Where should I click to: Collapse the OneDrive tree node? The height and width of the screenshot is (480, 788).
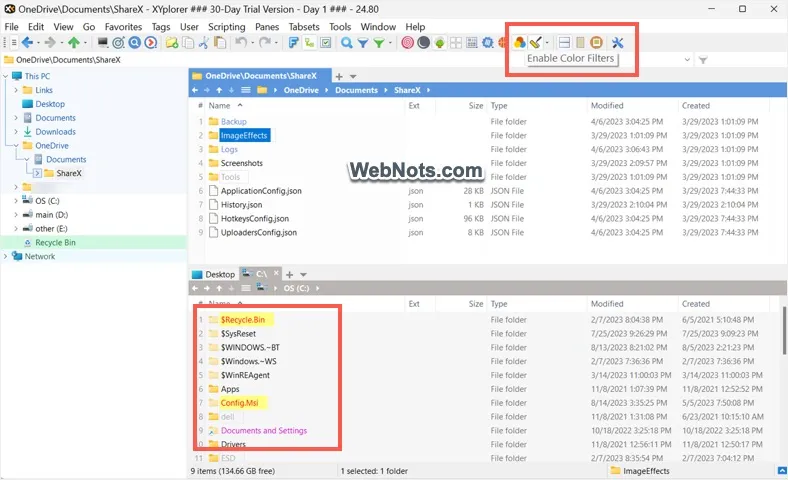click(x=16, y=146)
